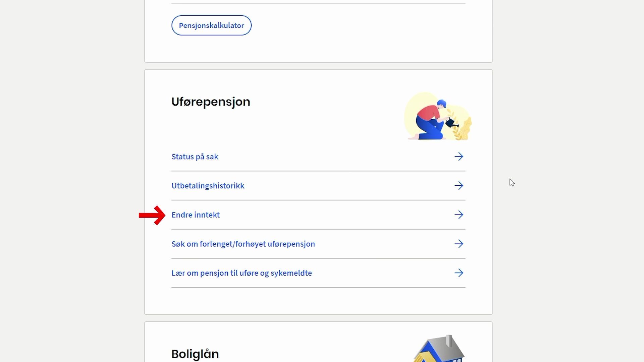The height and width of the screenshot is (362, 644).
Task: Click the Boliglån heading
Action: point(195,354)
